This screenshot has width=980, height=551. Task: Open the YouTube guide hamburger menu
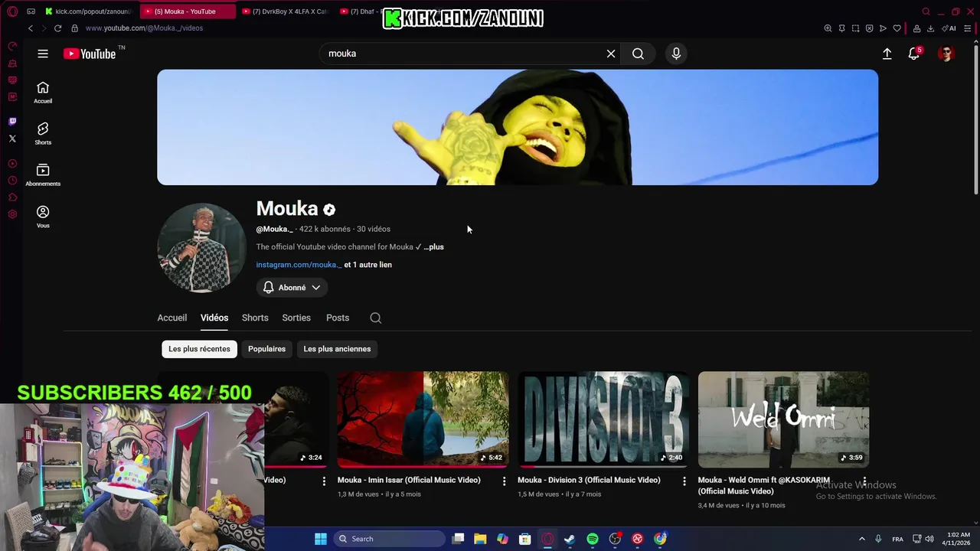point(43,54)
